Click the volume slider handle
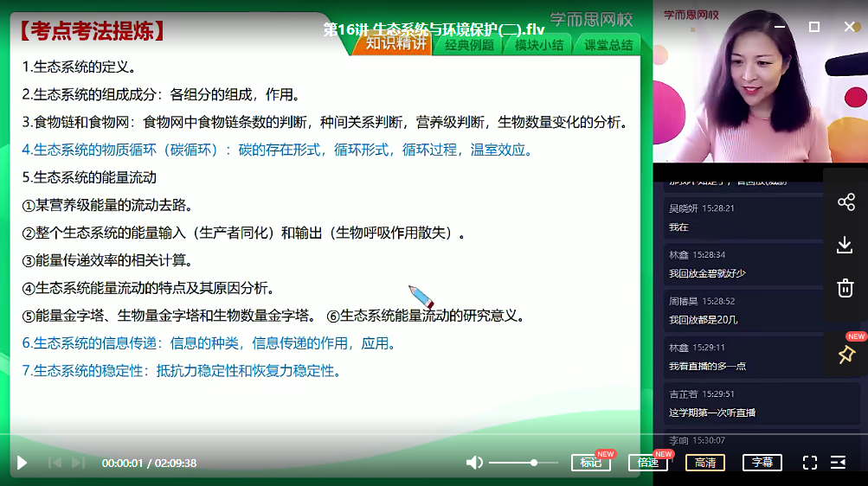This screenshot has height=486, width=868. click(534, 463)
